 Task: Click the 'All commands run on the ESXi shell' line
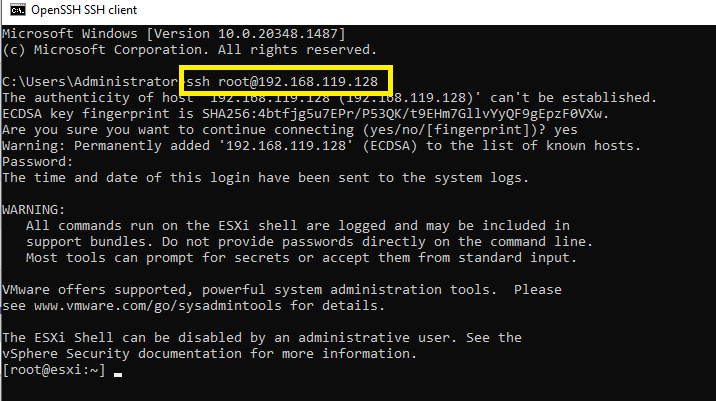coord(298,226)
